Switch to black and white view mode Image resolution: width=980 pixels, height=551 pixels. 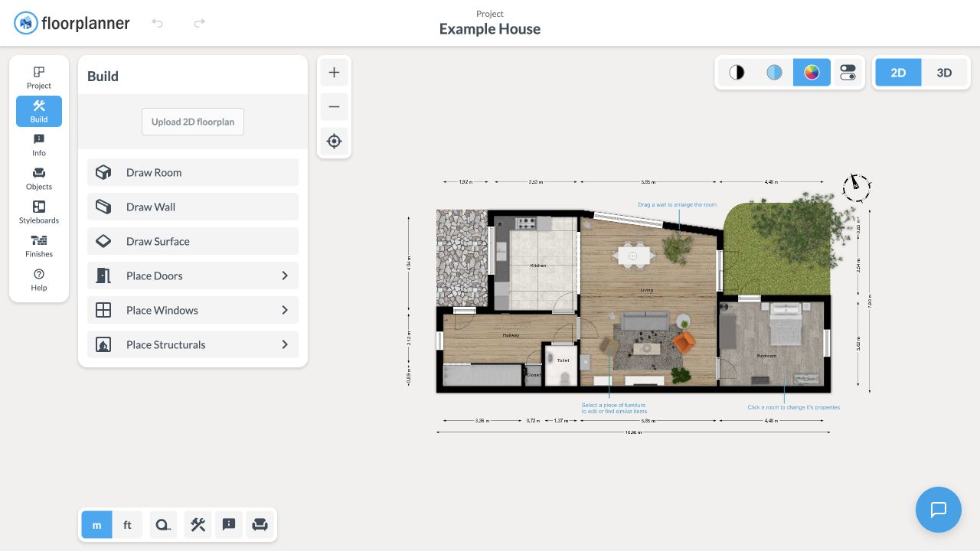(737, 73)
